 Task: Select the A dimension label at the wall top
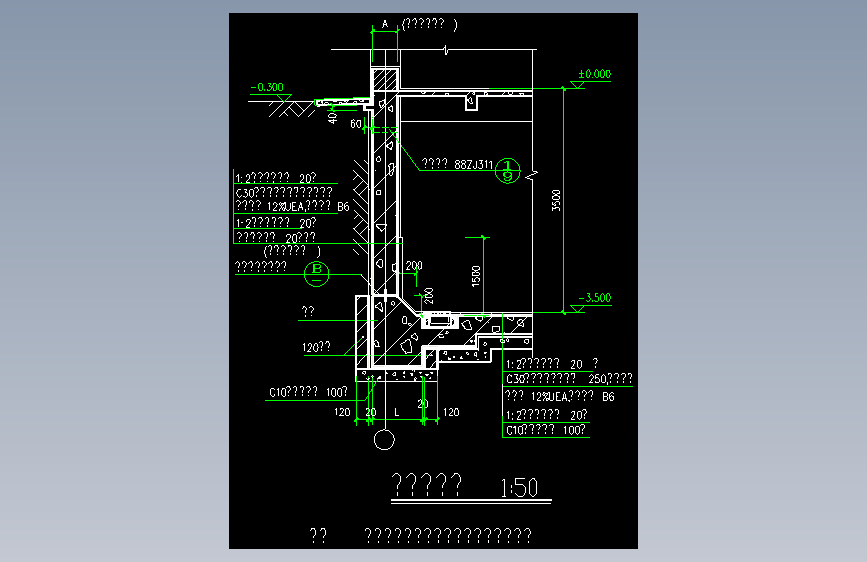pyautogui.click(x=385, y=24)
